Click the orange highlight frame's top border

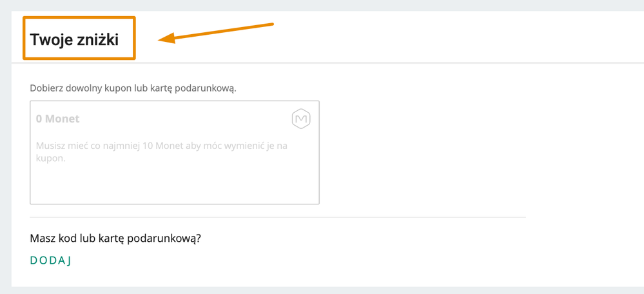click(x=79, y=17)
